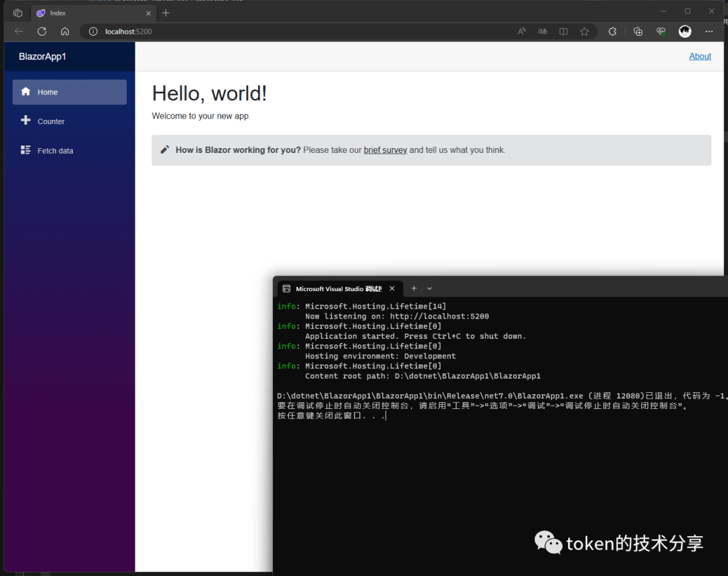Click the terminal tab console icon
728x576 pixels.
pos(286,289)
